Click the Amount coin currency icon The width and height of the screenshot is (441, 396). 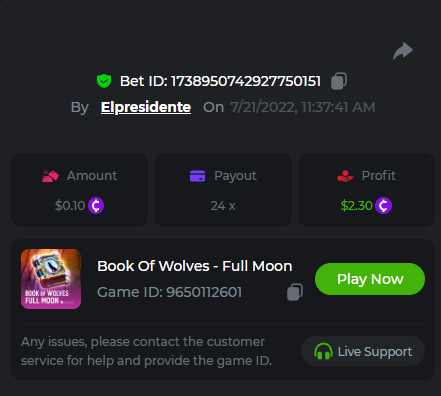click(x=96, y=206)
